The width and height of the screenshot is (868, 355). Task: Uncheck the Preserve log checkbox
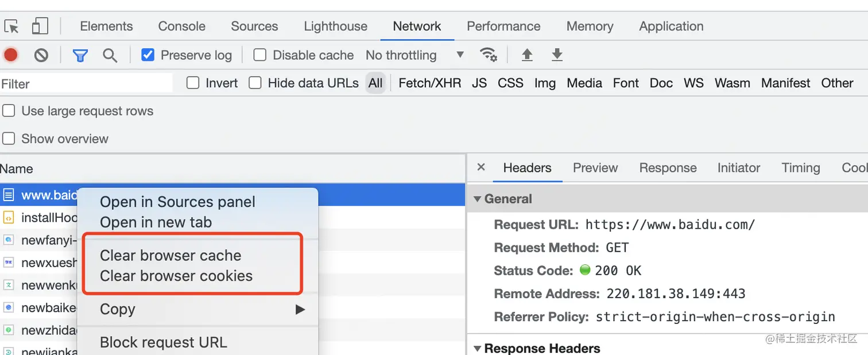coord(148,55)
